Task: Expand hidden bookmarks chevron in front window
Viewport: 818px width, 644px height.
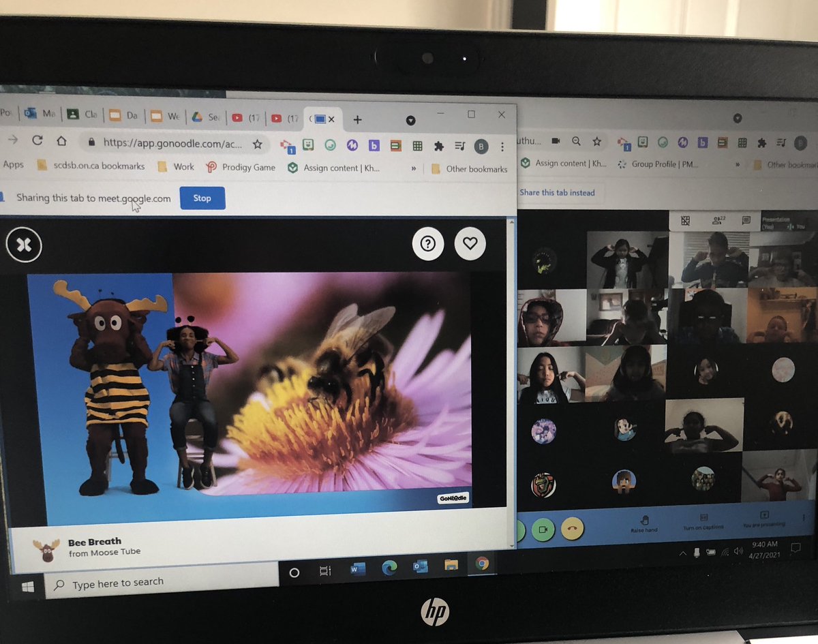Action: 413,168
